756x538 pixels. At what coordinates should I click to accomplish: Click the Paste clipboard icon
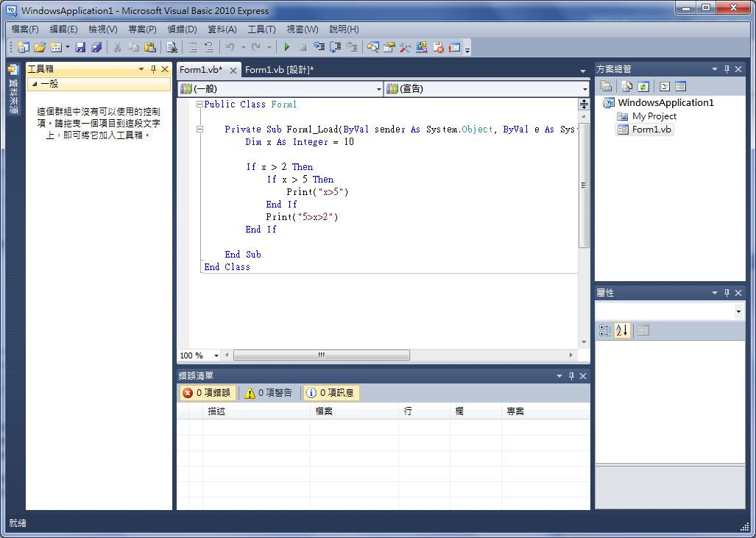(150, 47)
